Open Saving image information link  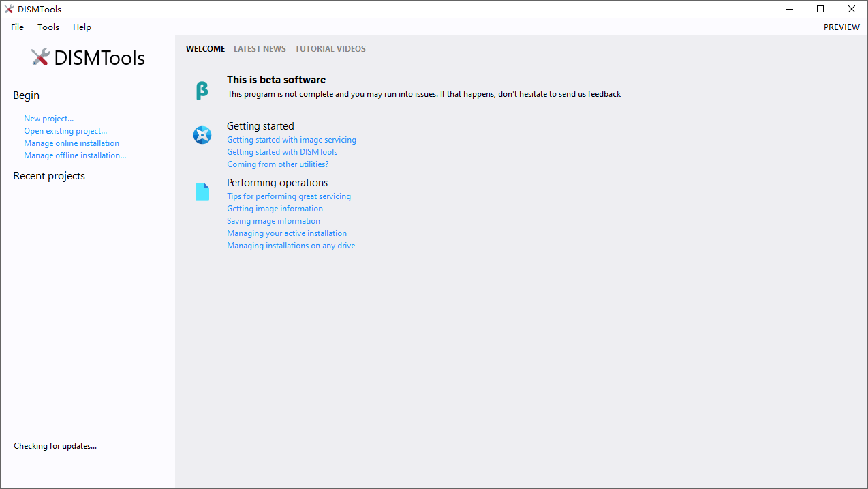(x=273, y=221)
